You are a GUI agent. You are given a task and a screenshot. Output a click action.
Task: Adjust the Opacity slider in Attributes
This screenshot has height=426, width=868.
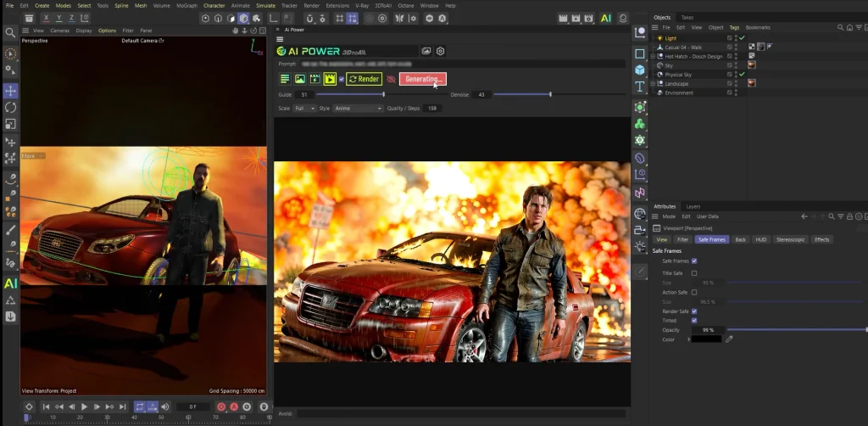pyautogui.click(x=797, y=330)
